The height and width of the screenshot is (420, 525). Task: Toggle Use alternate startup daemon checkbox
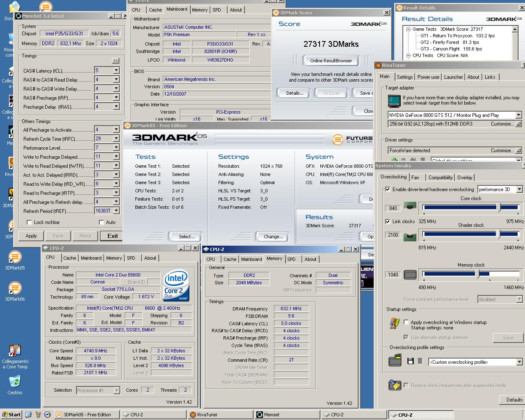point(406,338)
